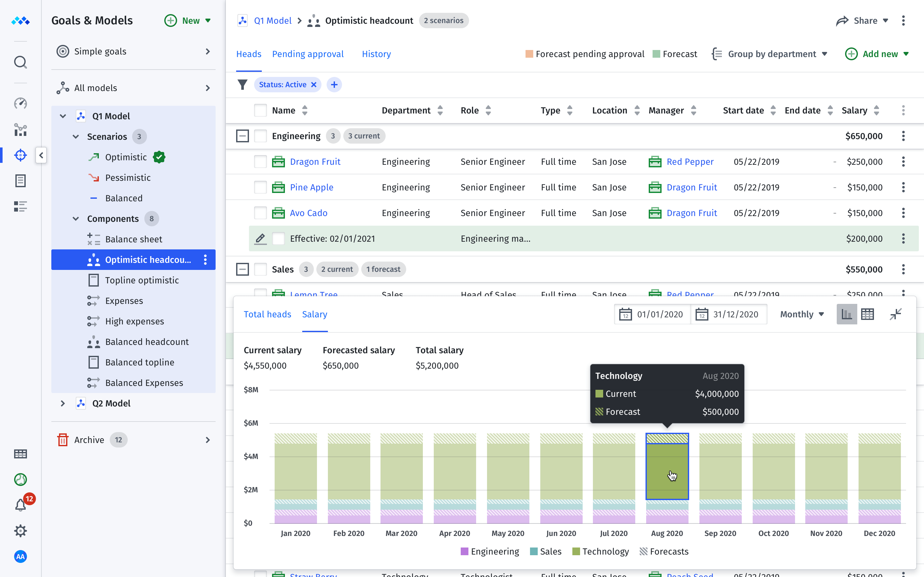Select the speedometer dashboard icon in sidebar

click(20, 104)
